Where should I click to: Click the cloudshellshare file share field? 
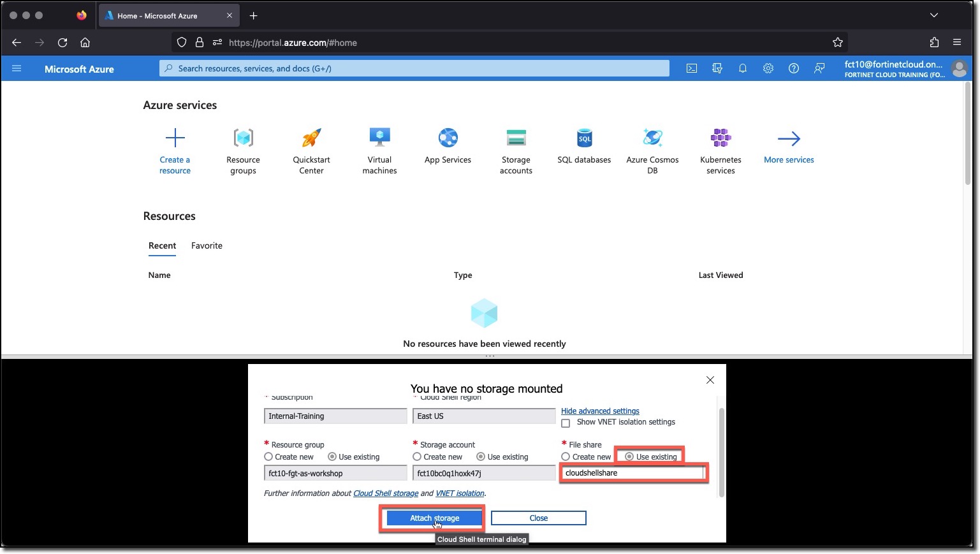[x=634, y=473]
